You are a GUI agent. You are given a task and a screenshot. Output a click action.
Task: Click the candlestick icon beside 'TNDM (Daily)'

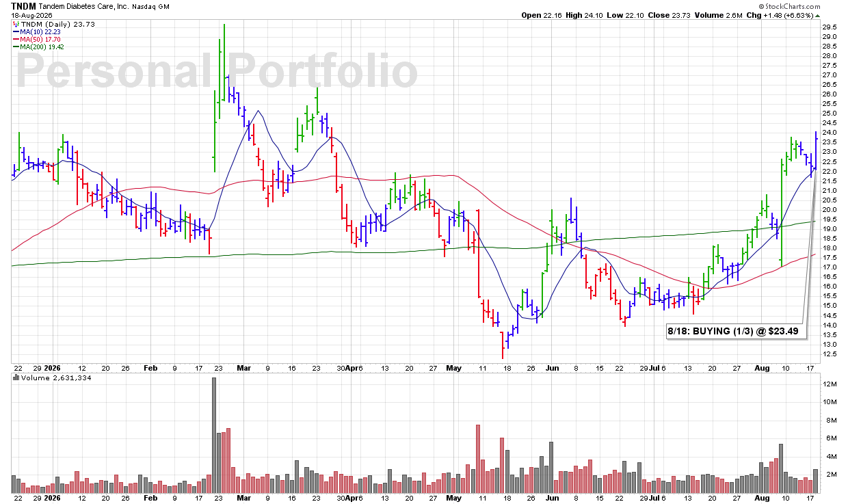(x=16, y=24)
